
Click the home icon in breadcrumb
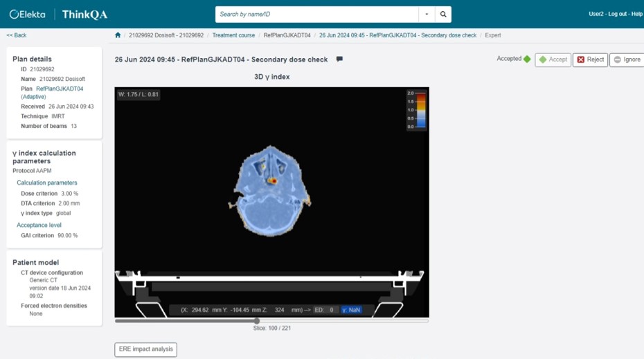[x=118, y=35]
